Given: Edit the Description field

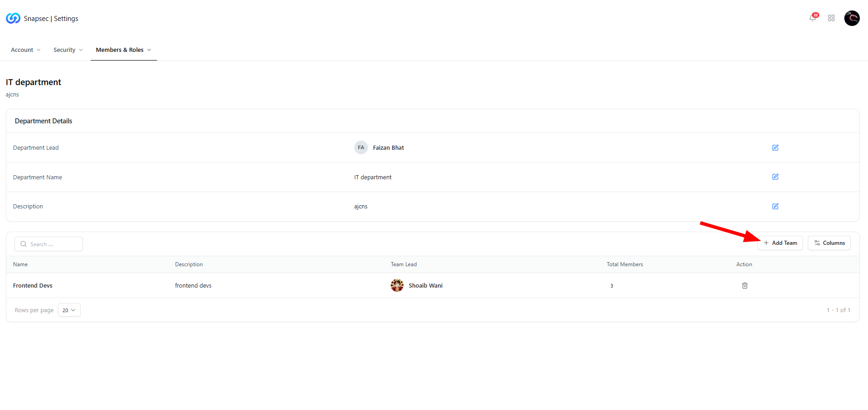Looking at the screenshot, I should (775, 206).
